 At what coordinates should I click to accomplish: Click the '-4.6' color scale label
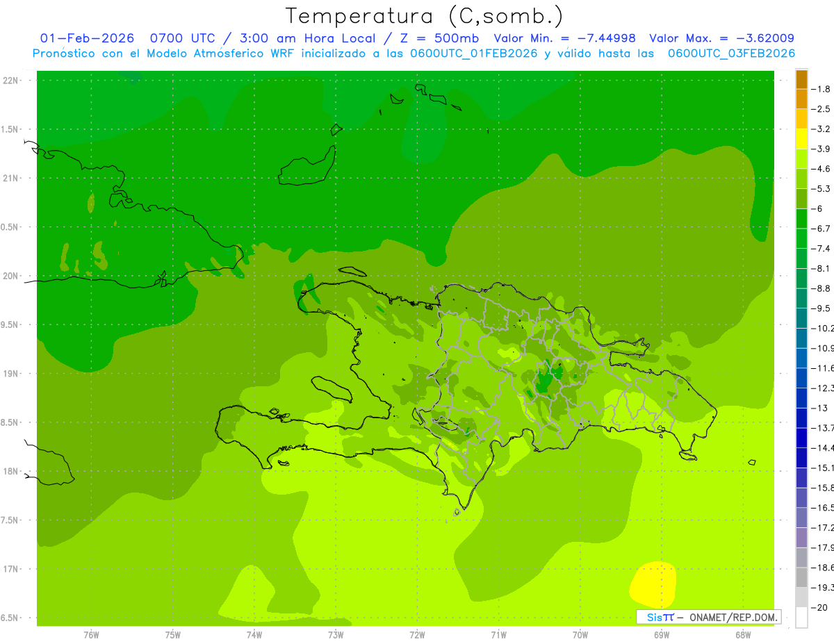[x=821, y=169]
